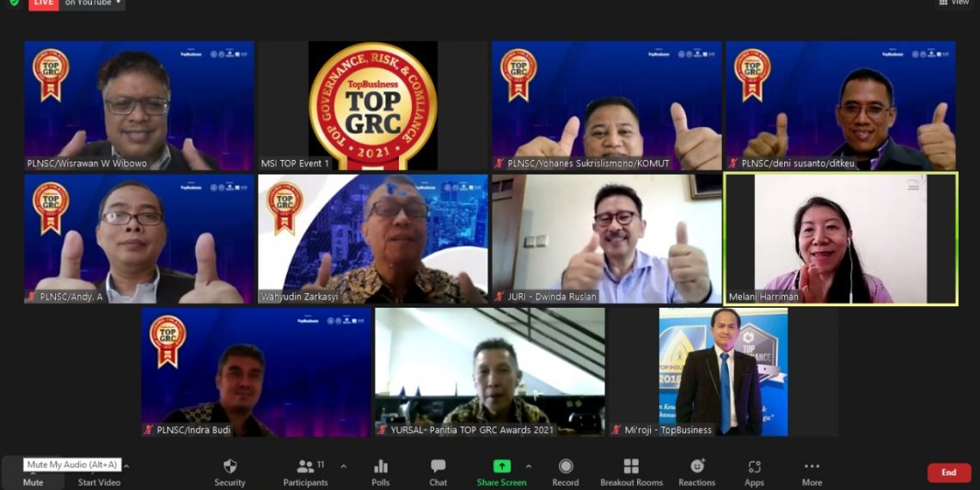This screenshot has width=980, height=490.
Task: Click muted mic icon beside PLNSC/Andy. A
Action: [x=33, y=297]
